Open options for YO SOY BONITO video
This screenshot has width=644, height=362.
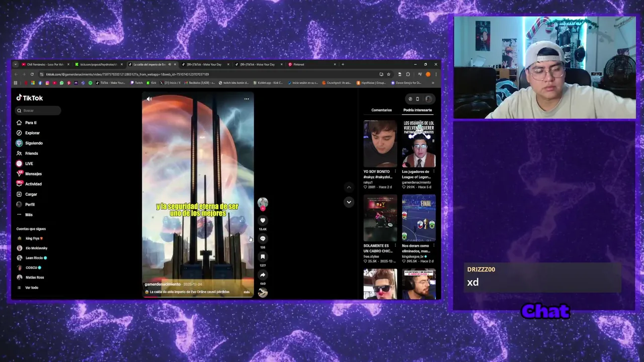(x=395, y=171)
